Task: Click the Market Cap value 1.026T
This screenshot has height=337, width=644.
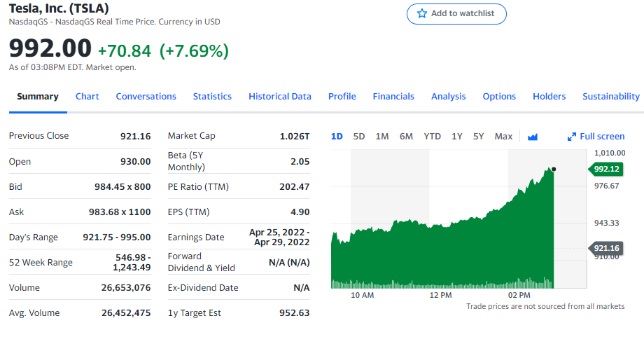Action: (x=295, y=136)
